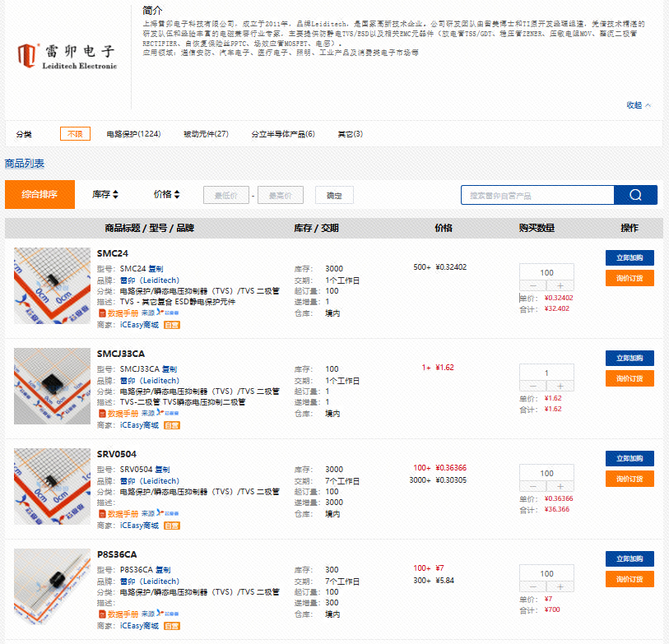The image size is (669, 644).
Task: Click SRV0504 自营 badge
Action: click(x=172, y=526)
